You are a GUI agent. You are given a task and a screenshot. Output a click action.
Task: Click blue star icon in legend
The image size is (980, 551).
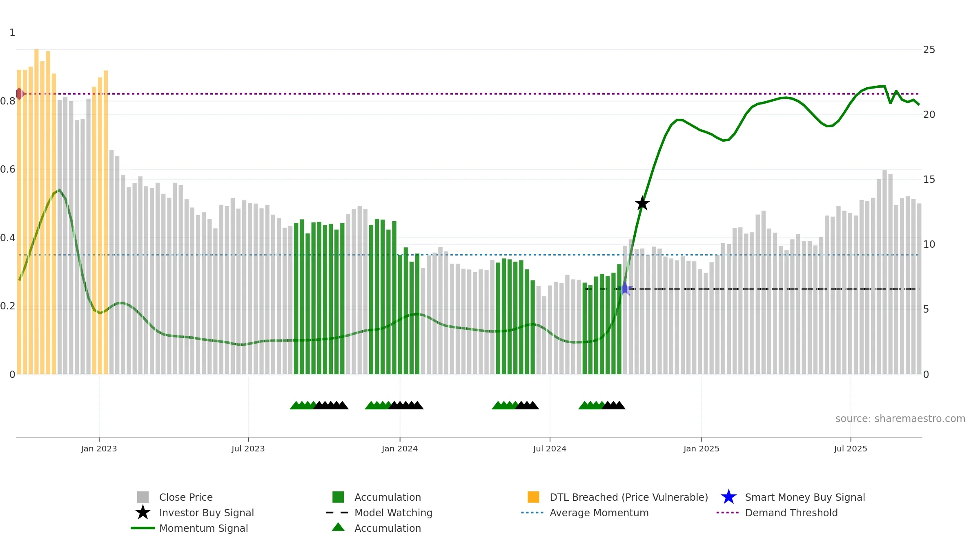click(x=728, y=497)
